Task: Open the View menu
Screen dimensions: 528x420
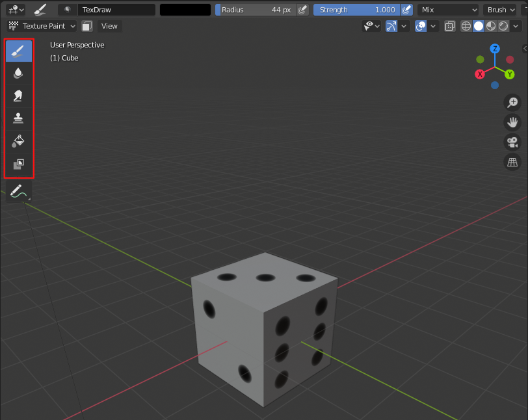Action: click(x=109, y=26)
